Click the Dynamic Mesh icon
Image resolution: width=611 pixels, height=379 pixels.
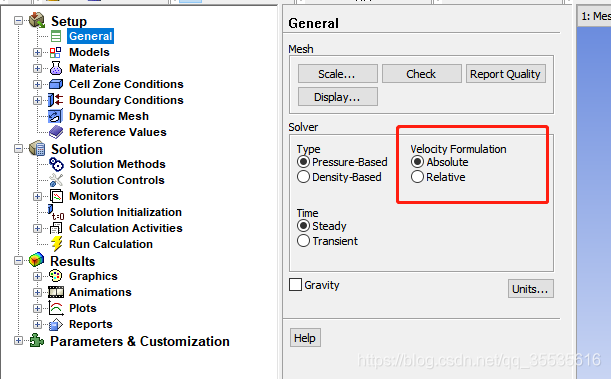pos(55,116)
